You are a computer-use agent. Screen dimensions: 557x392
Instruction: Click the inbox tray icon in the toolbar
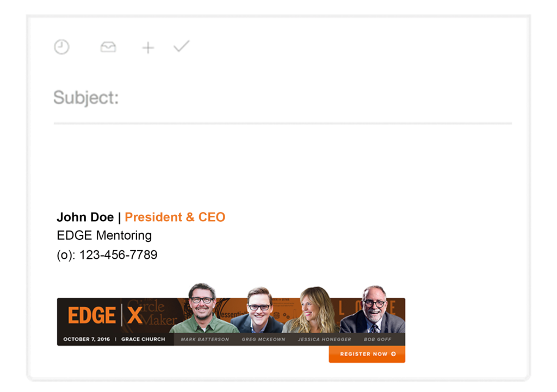pos(108,47)
